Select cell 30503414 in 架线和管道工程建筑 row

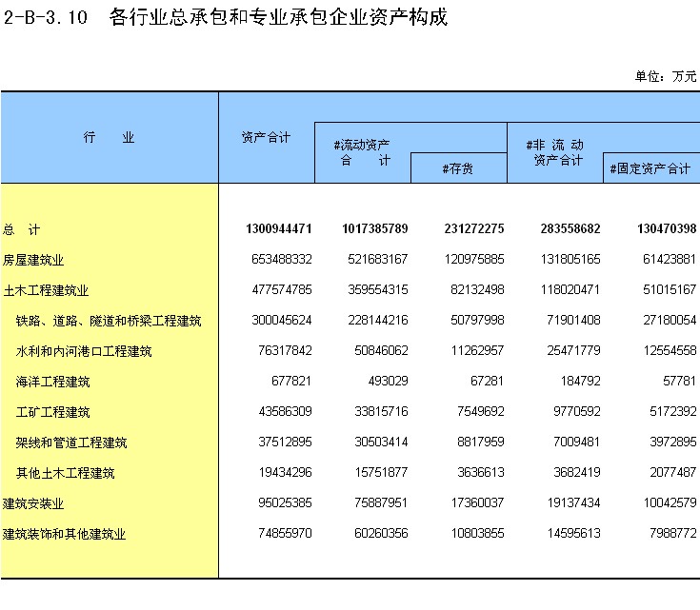[x=381, y=442]
